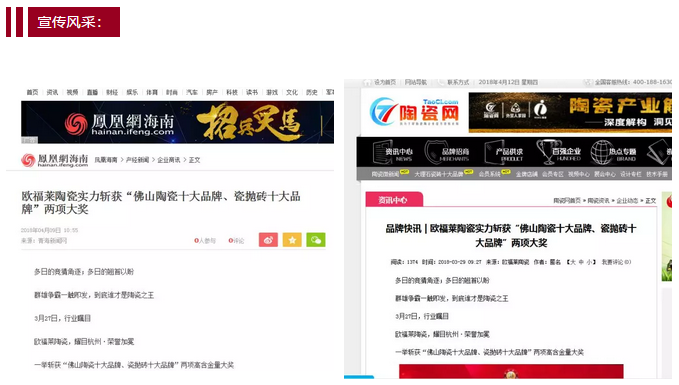Click the red phoenix swirl in the banner
679x385 pixels.
[76, 124]
